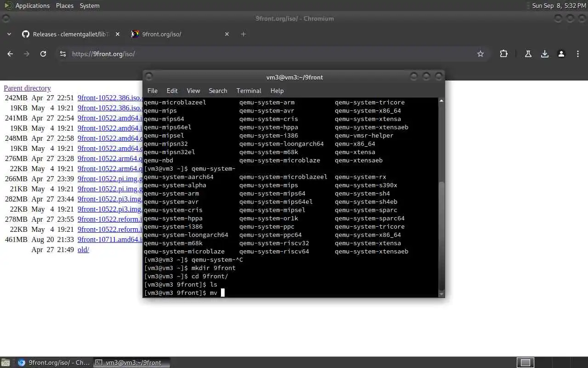The height and width of the screenshot is (368, 588).
Task: Open the 282MB 9front-10522.pi3.img link
Action: pyautogui.click(x=110, y=199)
